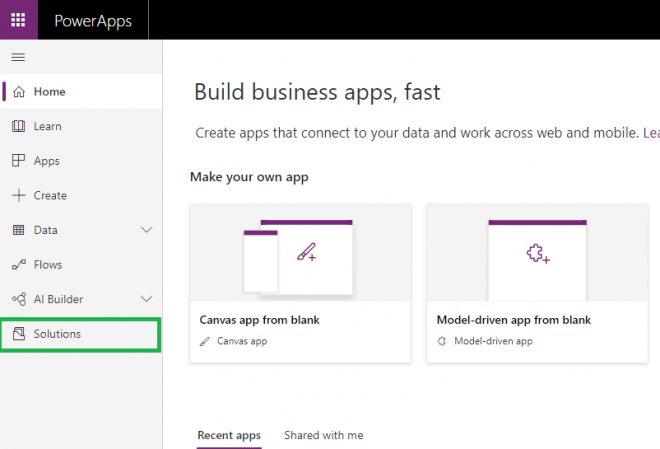The image size is (660, 449).
Task: Click the canvas app preview thumbnail
Action: 299,256
